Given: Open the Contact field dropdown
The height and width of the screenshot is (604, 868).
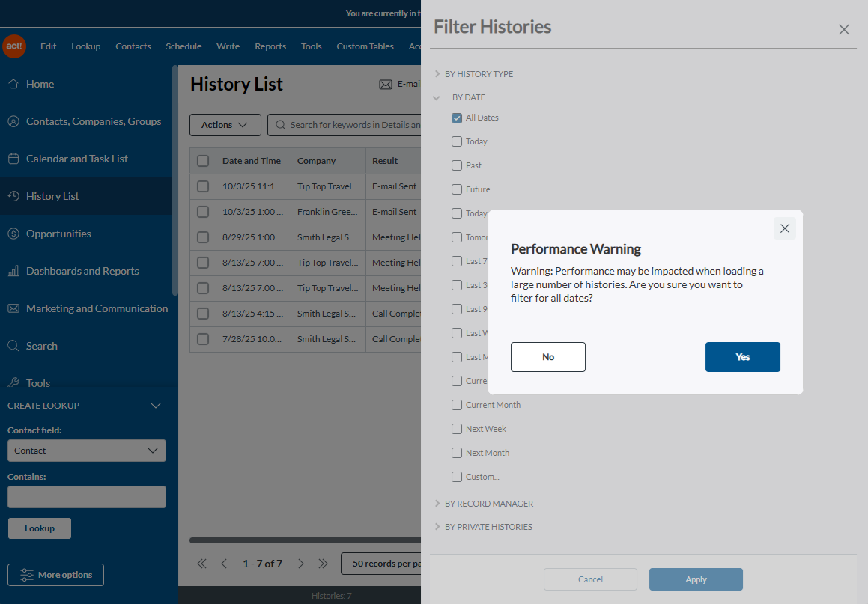Looking at the screenshot, I should click(87, 451).
